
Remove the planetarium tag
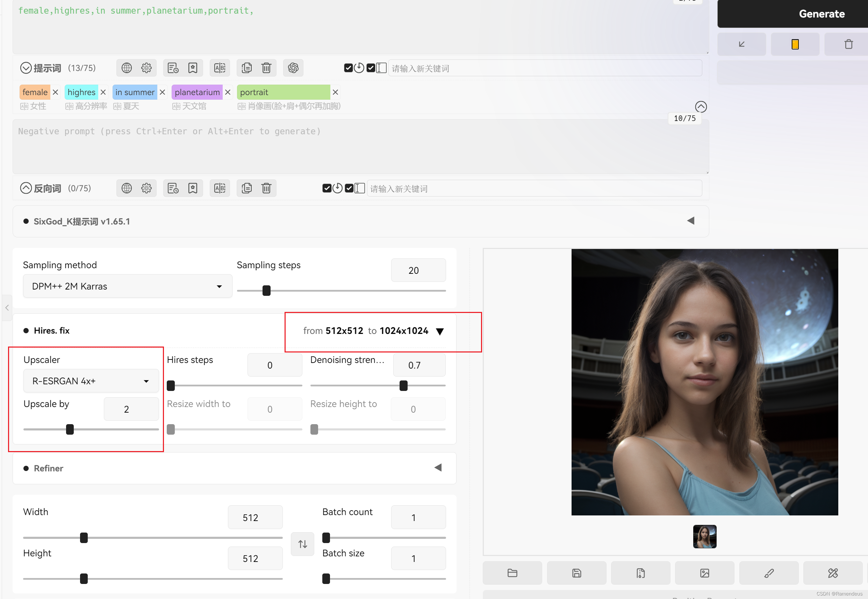228,92
